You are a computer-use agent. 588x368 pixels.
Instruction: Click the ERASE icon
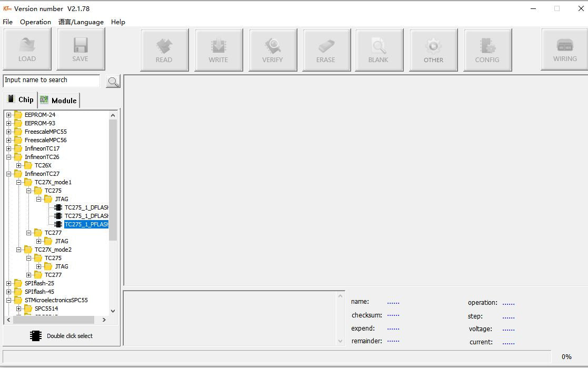pyautogui.click(x=326, y=49)
